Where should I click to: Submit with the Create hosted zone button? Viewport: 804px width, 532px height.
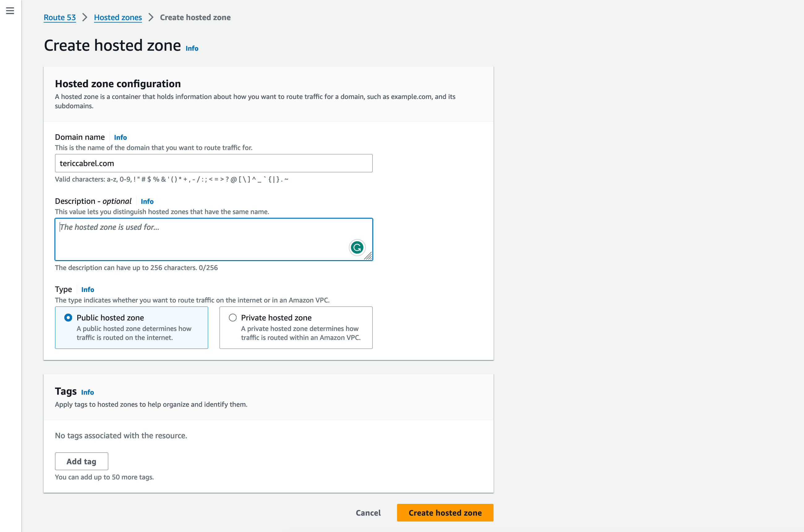point(445,513)
